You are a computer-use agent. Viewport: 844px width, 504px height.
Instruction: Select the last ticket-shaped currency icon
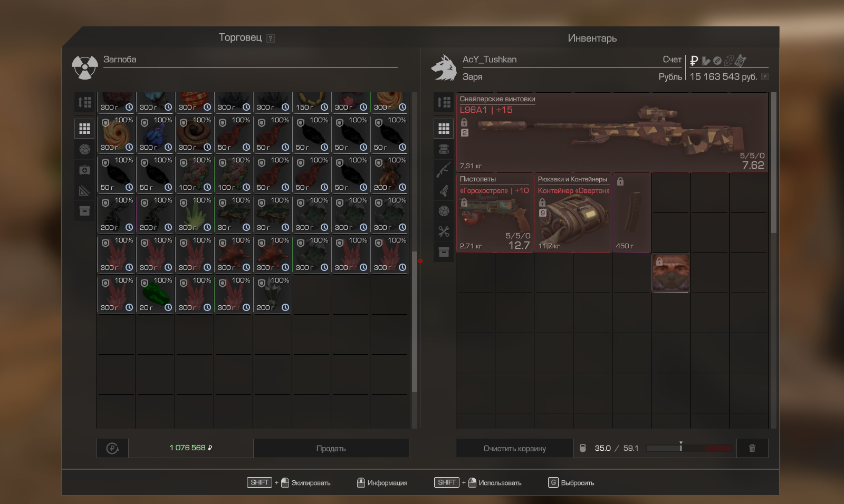741,61
